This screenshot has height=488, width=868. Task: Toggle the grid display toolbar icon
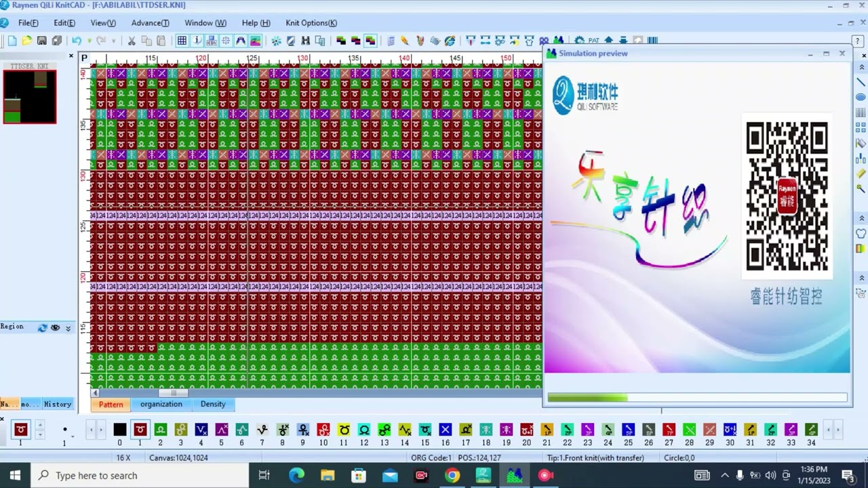pyautogui.click(x=182, y=41)
